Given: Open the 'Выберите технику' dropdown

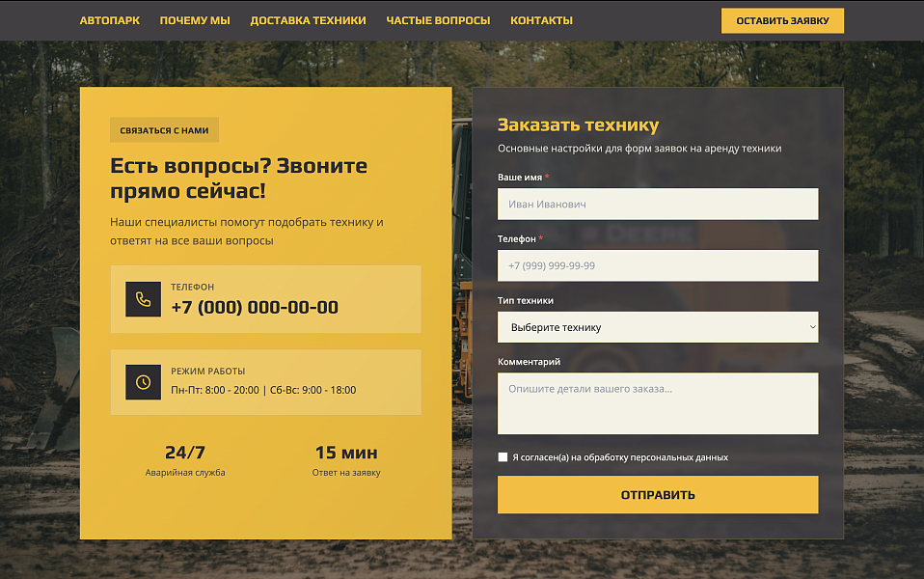Looking at the screenshot, I should pyautogui.click(x=657, y=327).
